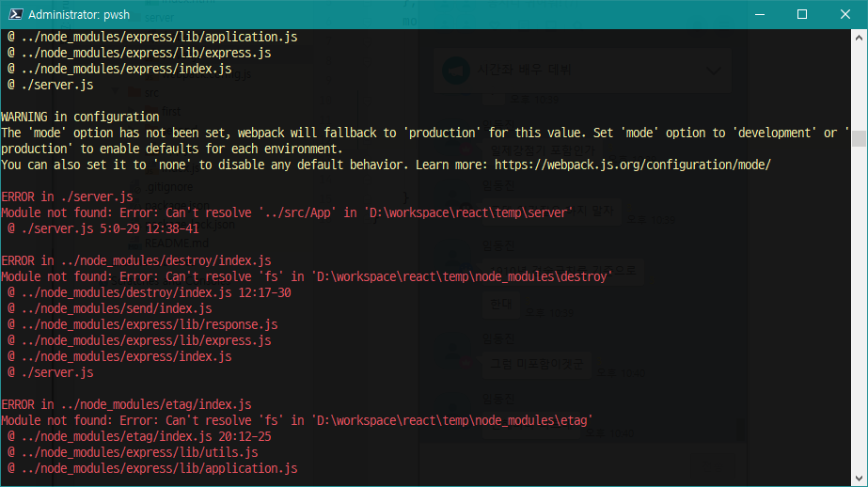
Task: Click the line starting "The 'mode' option has not been set"
Action: pos(425,133)
